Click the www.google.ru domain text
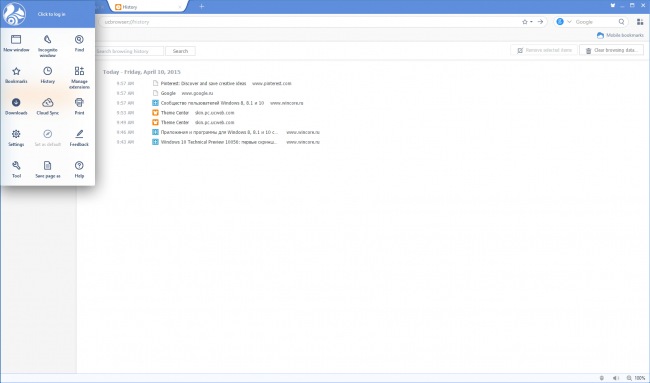The height and width of the screenshot is (383, 650). click(x=197, y=93)
